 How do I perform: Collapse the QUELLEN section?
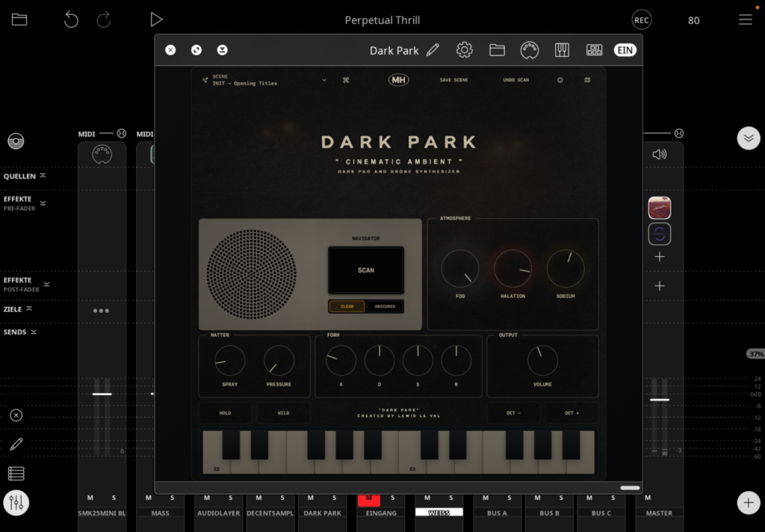click(43, 176)
